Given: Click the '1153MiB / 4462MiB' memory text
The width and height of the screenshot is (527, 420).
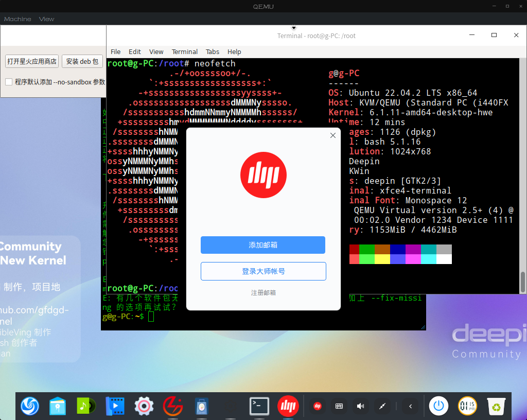Looking at the screenshot, I should point(413,230).
